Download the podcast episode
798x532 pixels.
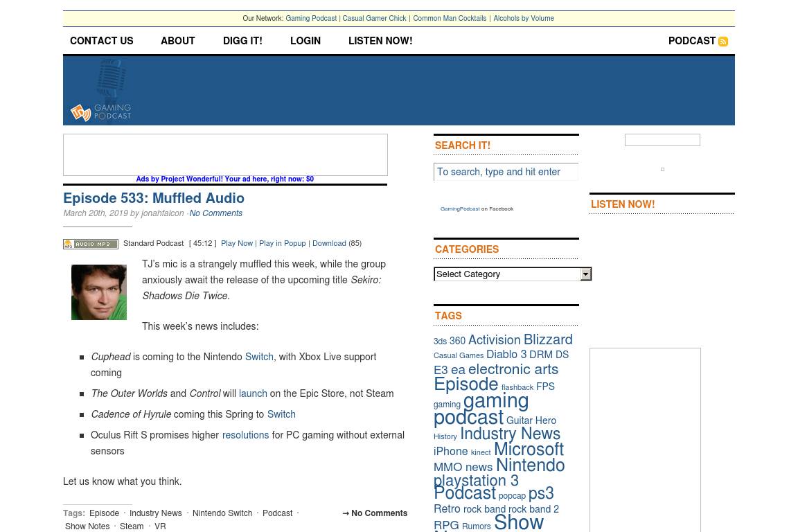[x=329, y=244]
